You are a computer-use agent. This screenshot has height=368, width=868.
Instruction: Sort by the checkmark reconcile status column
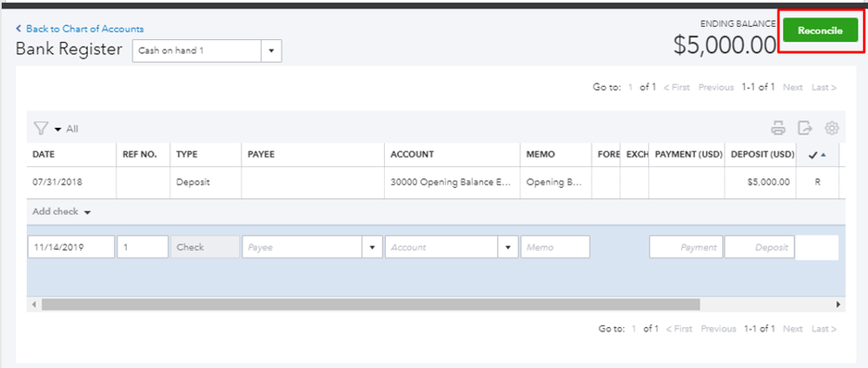tap(817, 155)
